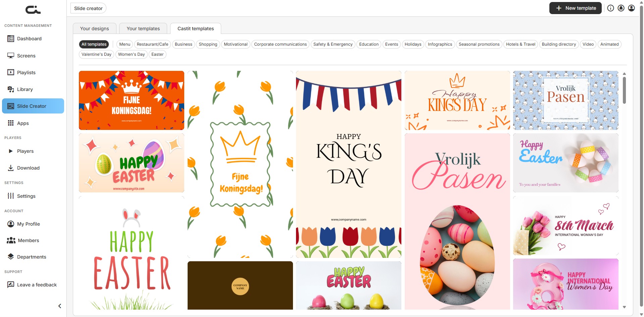Open Library via its media icon

coord(11,89)
